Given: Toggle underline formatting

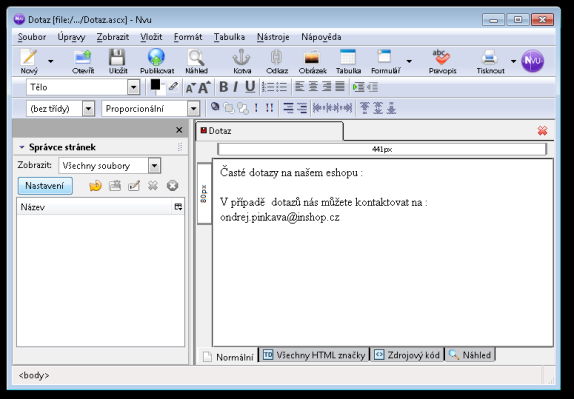Looking at the screenshot, I should tap(250, 87).
